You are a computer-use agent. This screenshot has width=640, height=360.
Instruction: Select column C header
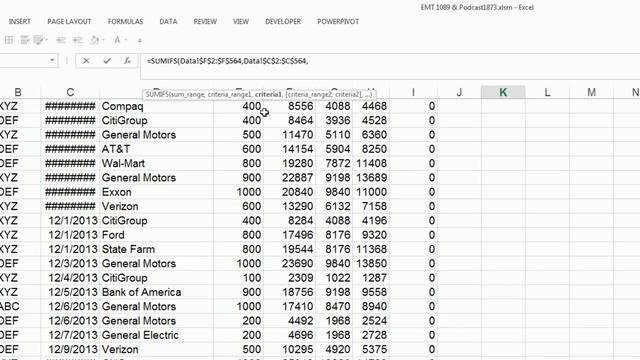click(x=70, y=92)
